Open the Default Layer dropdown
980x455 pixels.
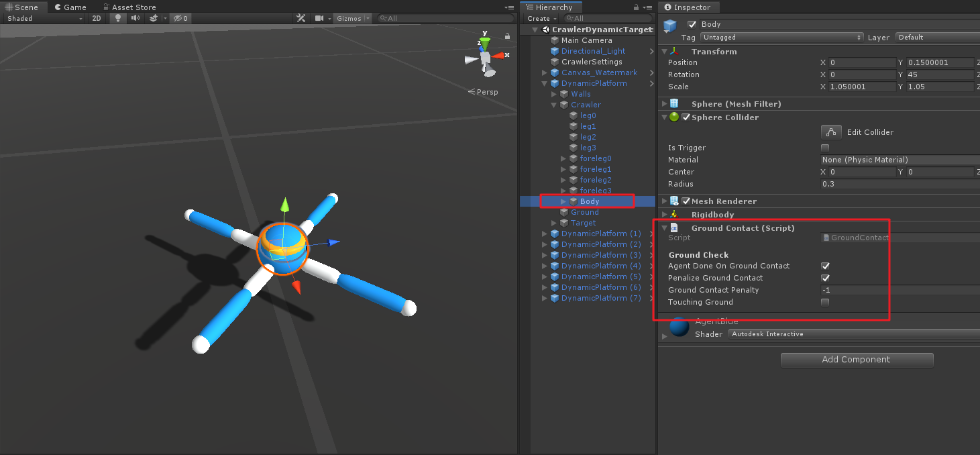[x=937, y=38]
